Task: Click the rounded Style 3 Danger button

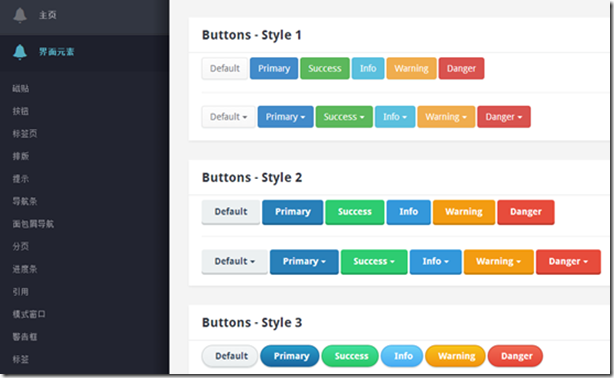Action: (x=515, y=356)
